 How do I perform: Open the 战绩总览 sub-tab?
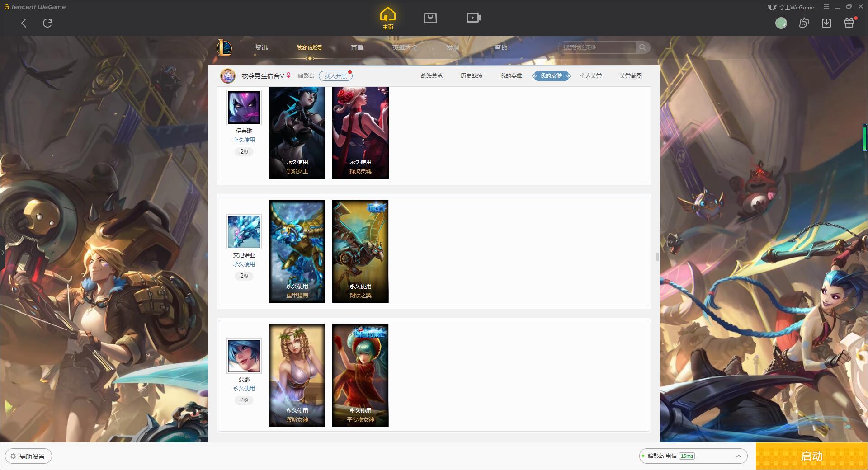[x=432, y=76]
